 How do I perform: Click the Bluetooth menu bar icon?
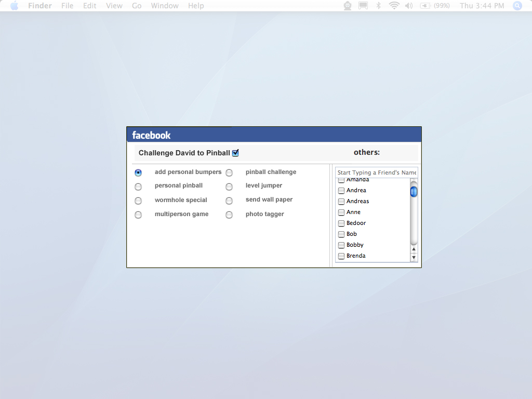pyautogui.click(x=379, y=6)
